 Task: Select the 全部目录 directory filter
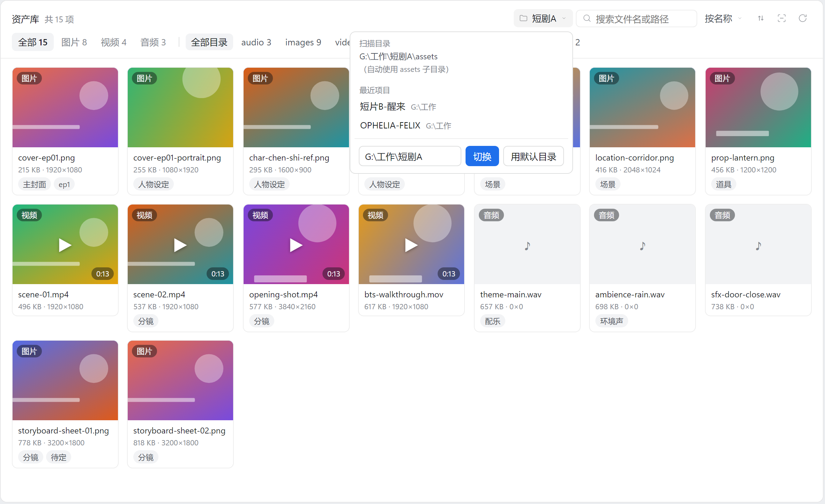coord(209,42)
